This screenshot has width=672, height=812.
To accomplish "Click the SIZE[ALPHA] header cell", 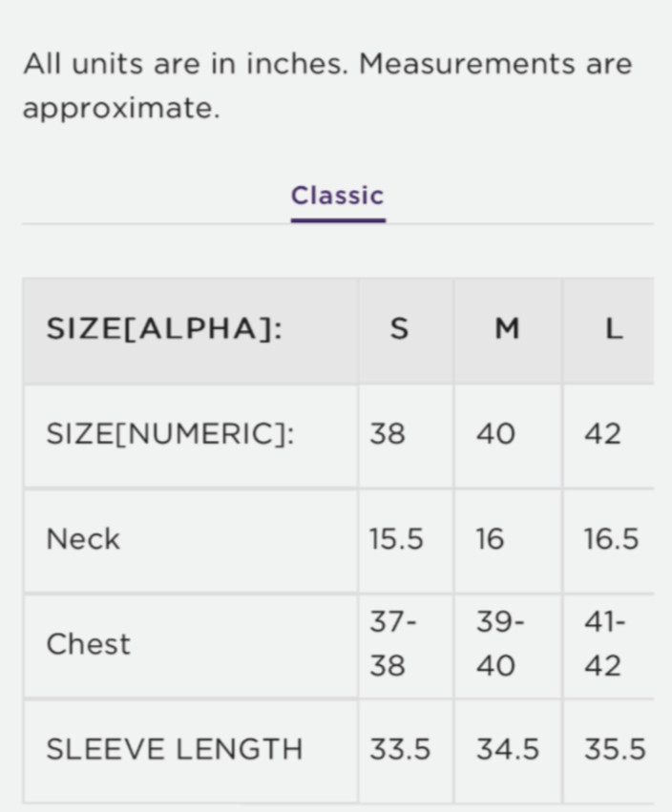I will coord(164,329).
